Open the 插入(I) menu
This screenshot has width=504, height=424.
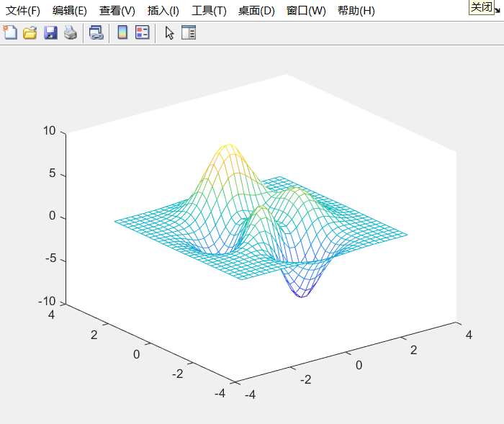pyautogui.click(x=163, y=11)
